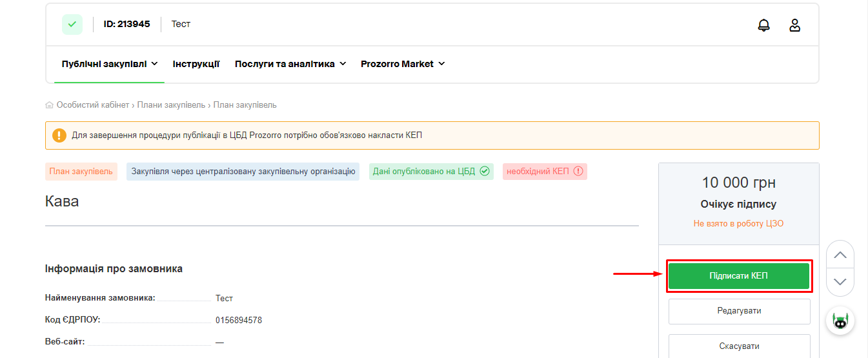This screenshot has width=868, height=358.
Task: Click the План закупівель orange tag
Action: pos(81,172)
